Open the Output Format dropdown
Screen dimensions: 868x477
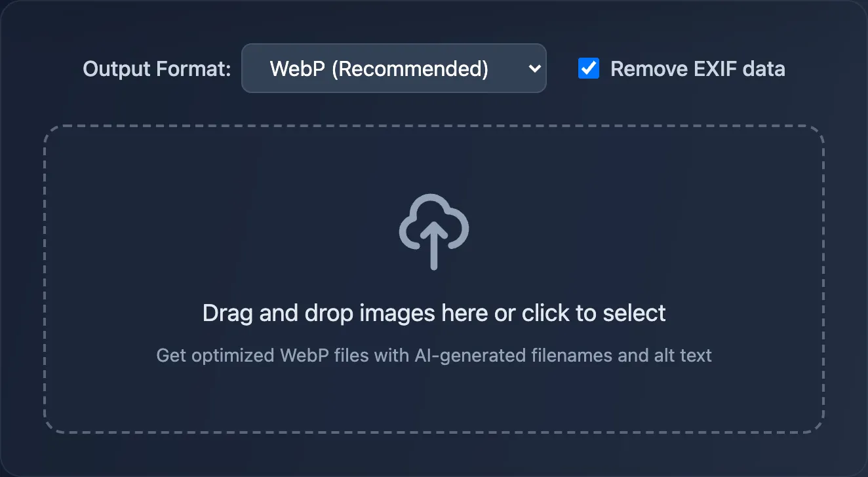[393, 68]
